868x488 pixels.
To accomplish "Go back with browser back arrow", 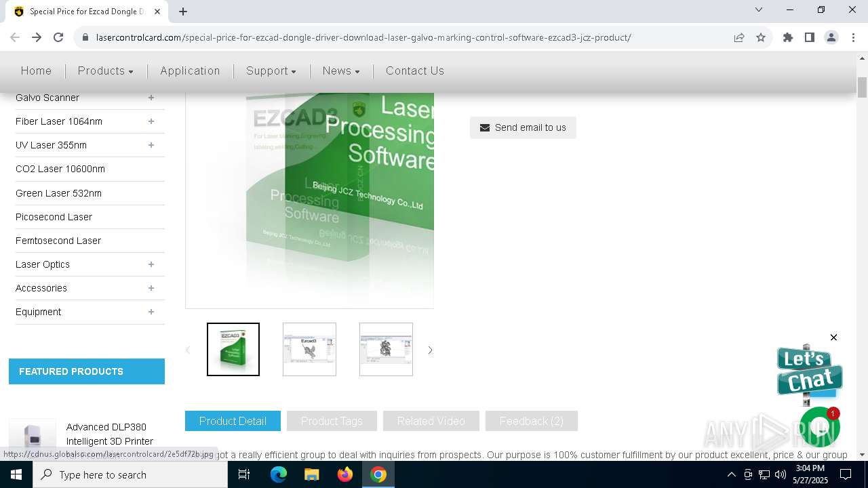I will (x=15, y=37).
